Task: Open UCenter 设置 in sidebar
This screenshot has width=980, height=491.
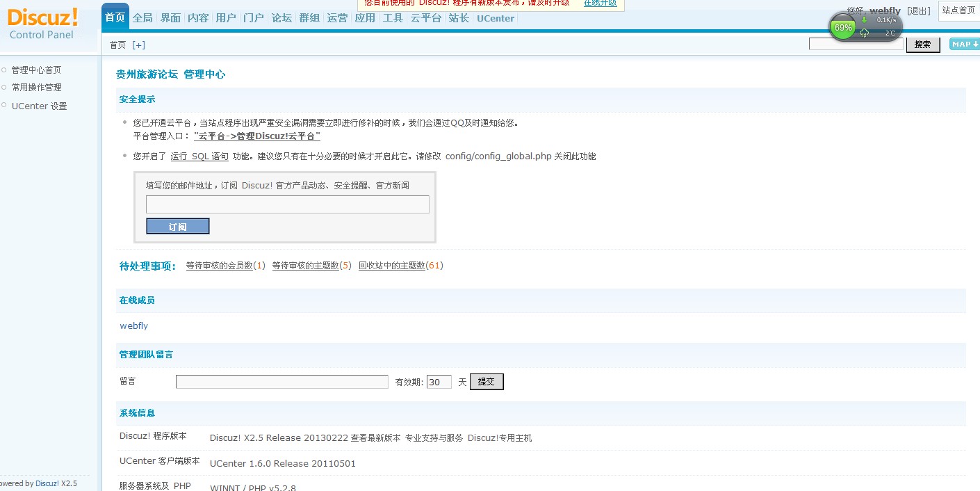Action: click(39, 106)
